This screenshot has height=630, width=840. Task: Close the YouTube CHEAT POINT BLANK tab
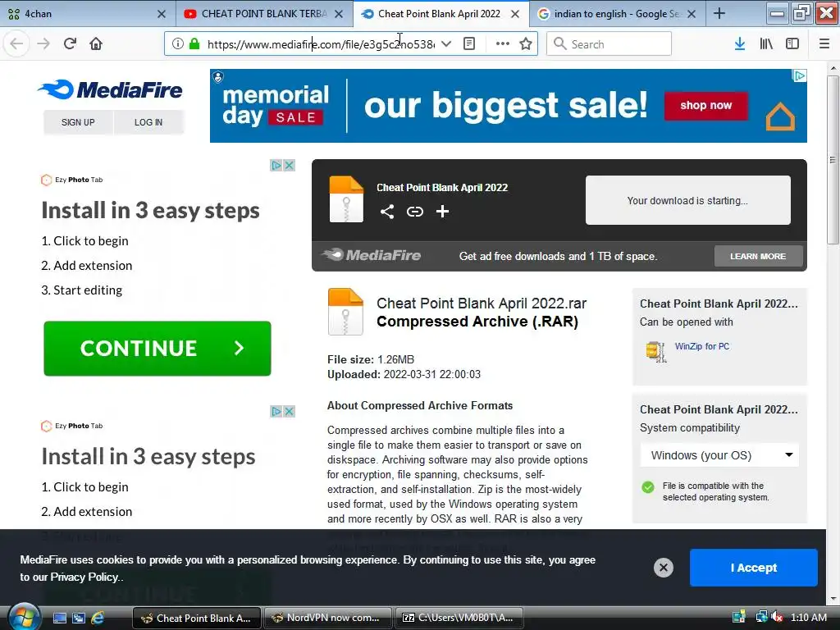339,14
